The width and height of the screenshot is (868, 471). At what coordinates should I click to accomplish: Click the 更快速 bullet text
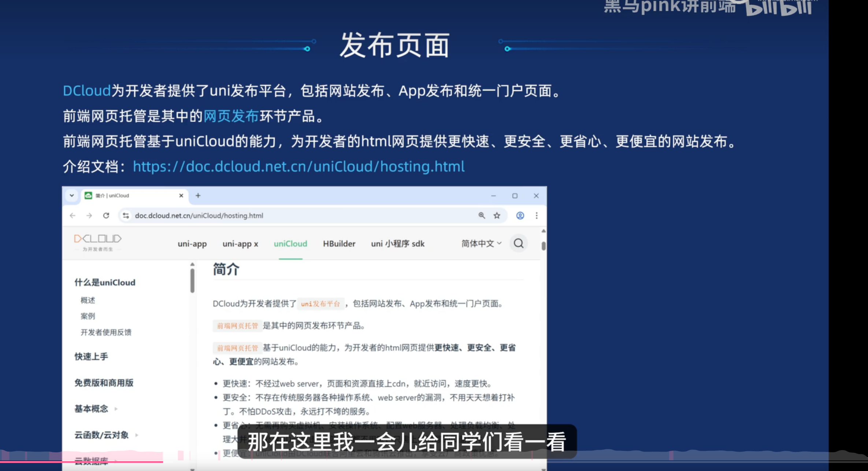click(357, 384)
